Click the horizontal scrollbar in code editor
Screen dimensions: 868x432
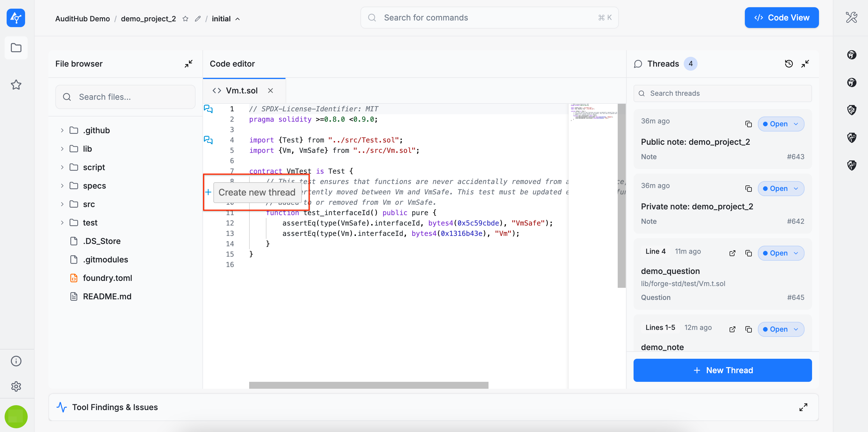click(368, 385)
